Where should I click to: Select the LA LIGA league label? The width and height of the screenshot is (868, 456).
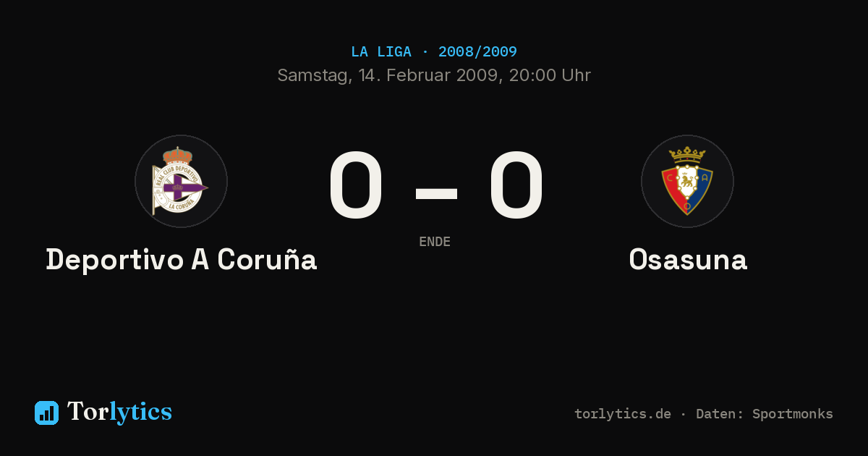pyautogui.click(x=381, y=52)
